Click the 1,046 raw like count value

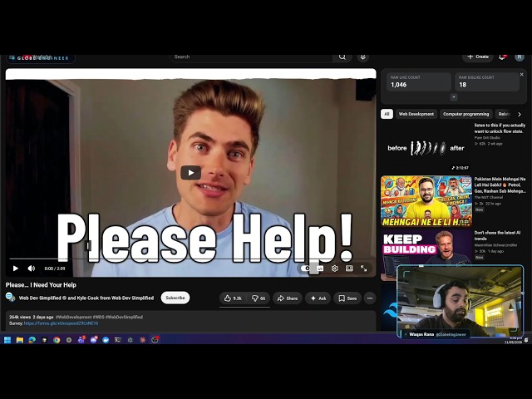click(399, 85)
